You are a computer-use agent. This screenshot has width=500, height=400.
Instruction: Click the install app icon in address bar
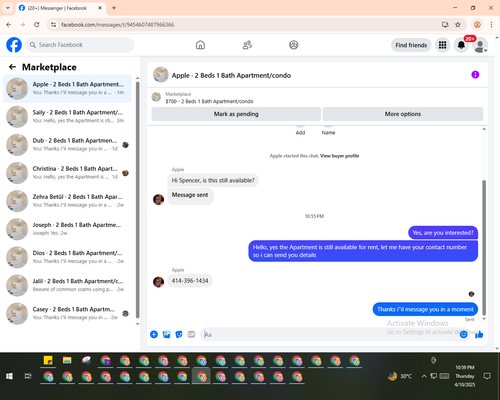click(445, 25)
